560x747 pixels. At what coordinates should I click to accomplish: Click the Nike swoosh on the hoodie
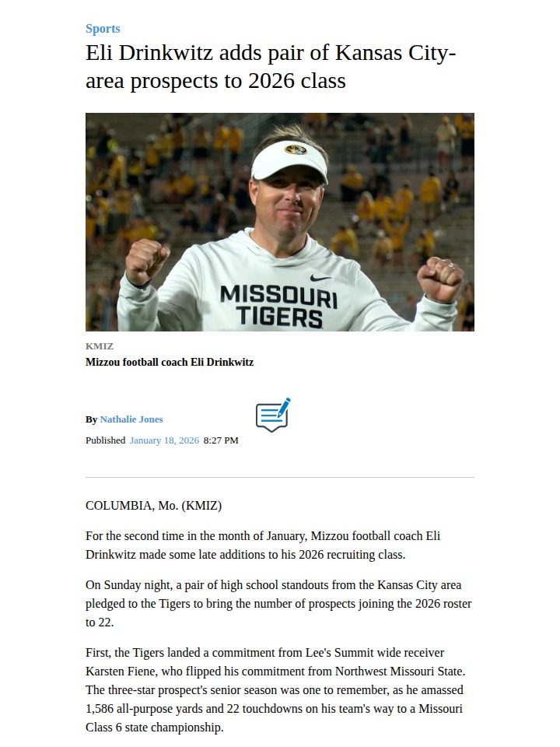pos(320,278)
